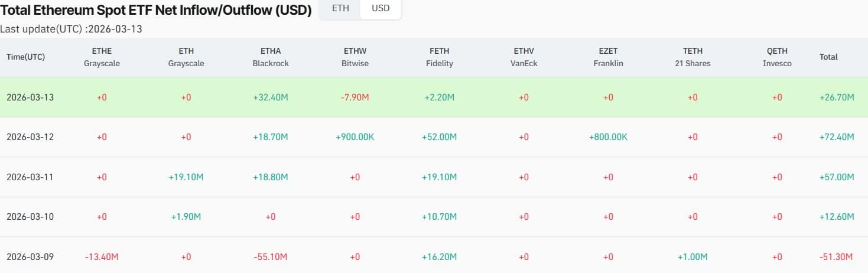Switch to the ETH unit toggle
This screenshot has width=868, height=273.
(x=340, y=9)
